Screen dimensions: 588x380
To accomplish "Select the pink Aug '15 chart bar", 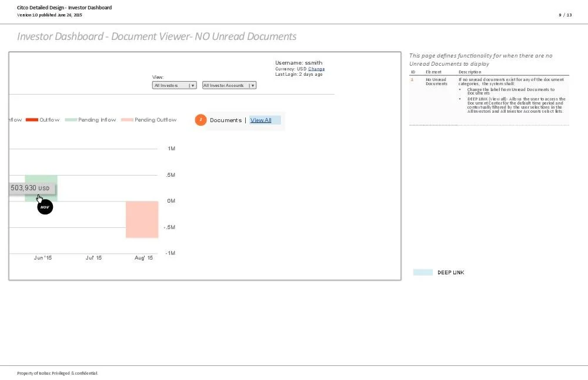I will point(142,220).
